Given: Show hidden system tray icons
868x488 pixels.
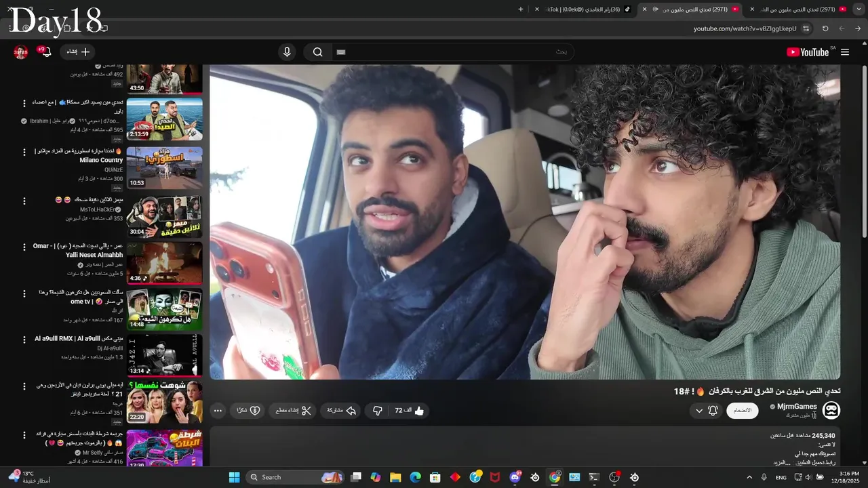Looking at the screenshot, I should coord(749,477).
